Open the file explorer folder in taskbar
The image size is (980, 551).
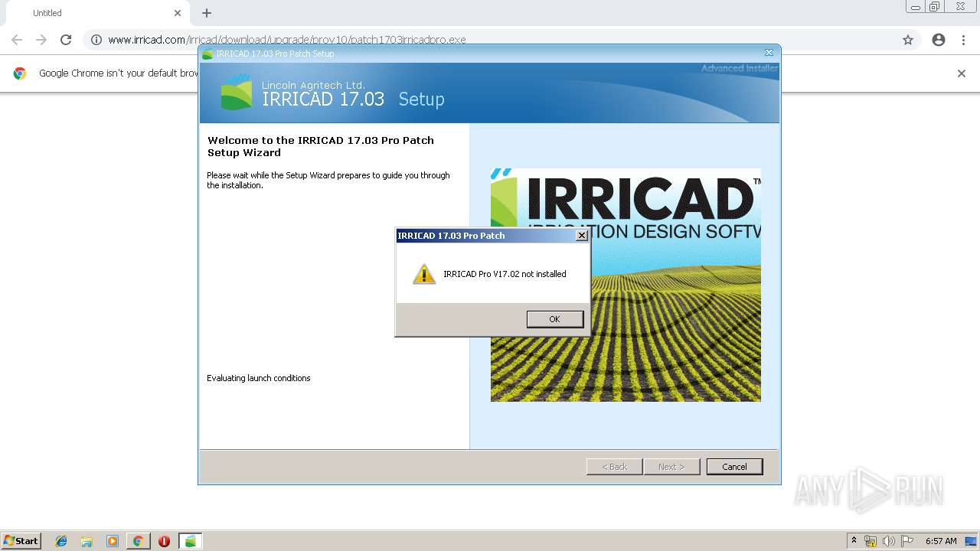click(87, 541)
